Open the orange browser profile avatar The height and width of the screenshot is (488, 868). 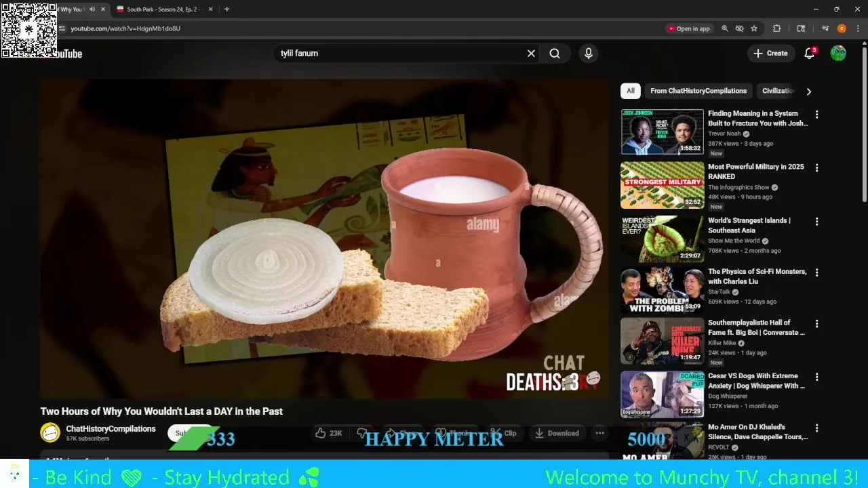pos(842,28)
